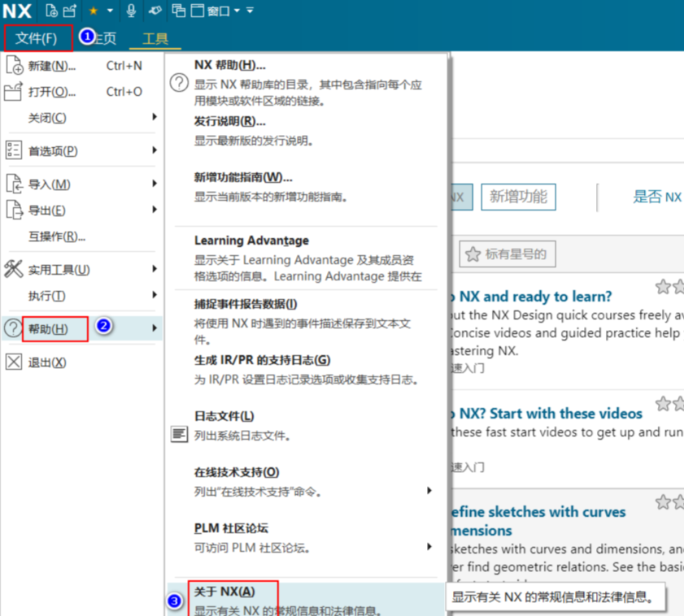This screenshot has width=684, height=616.
Task: Click the 日志文件 log file icon
Action: [179, 434]
